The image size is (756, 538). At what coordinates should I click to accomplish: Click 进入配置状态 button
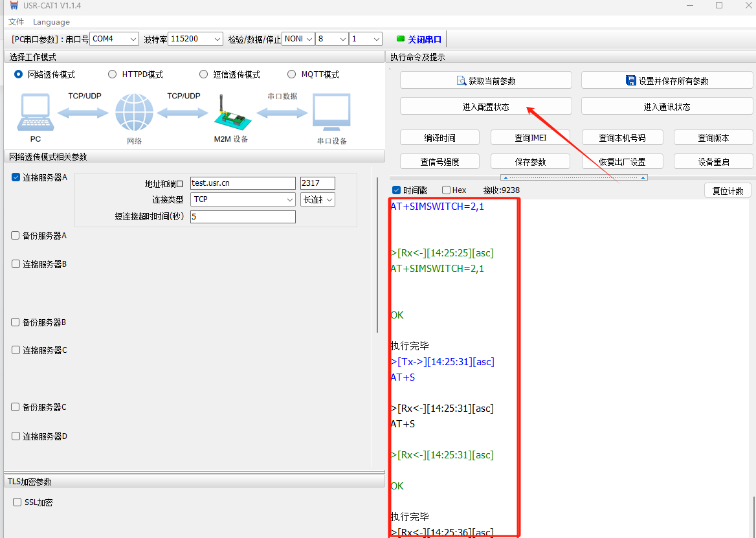(x=486, y=107)
